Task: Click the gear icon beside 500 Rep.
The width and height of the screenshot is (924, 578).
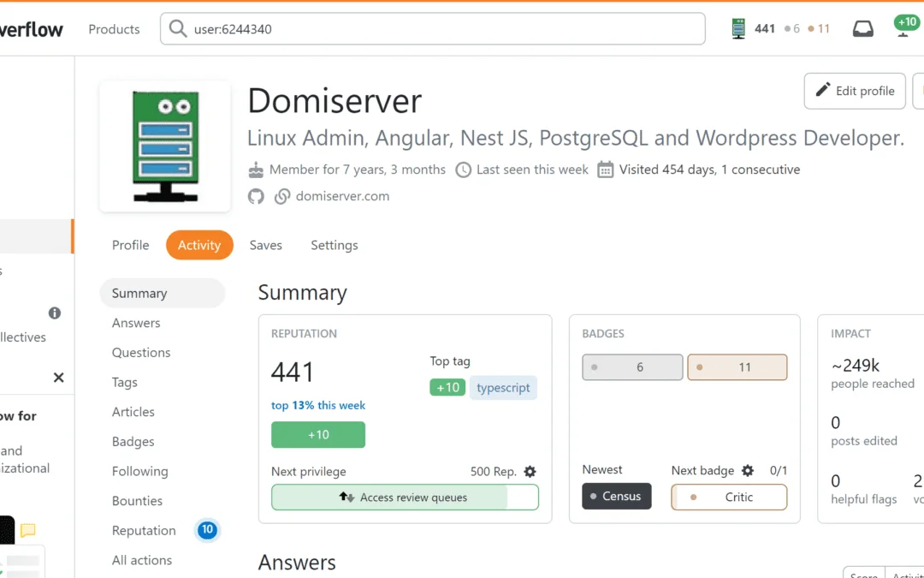Action: click(530, 472)
